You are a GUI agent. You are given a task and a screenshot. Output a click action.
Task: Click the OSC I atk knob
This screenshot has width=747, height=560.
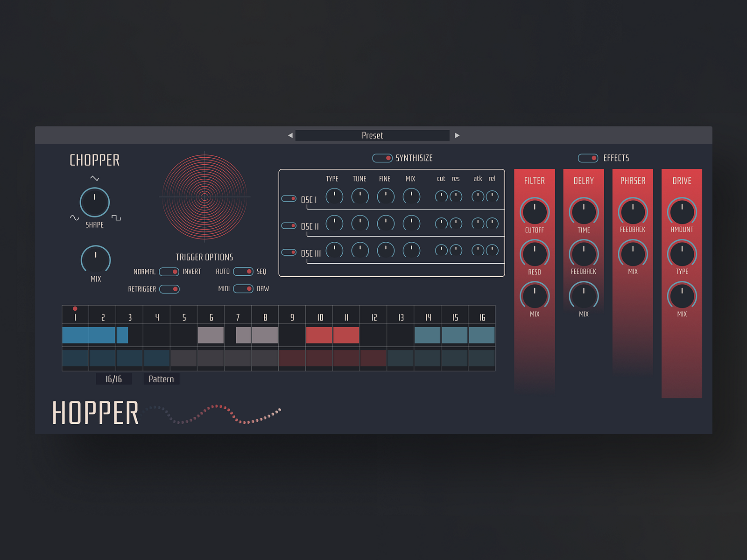pyautogui.click(x=478, y=196)
